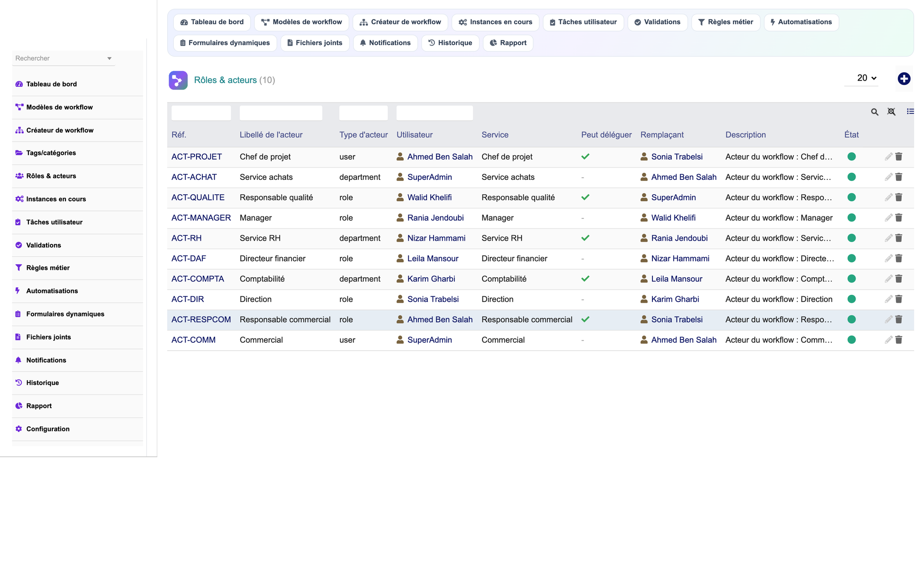
Task: Click the Rôles & acteurs module icon
Action: (178, 80)
